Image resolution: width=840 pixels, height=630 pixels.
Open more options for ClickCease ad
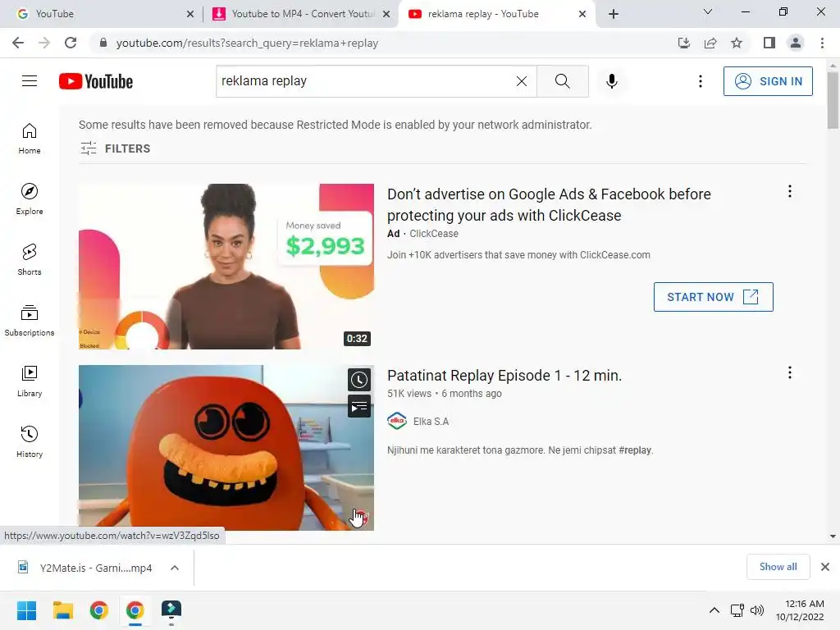(790, 191)
